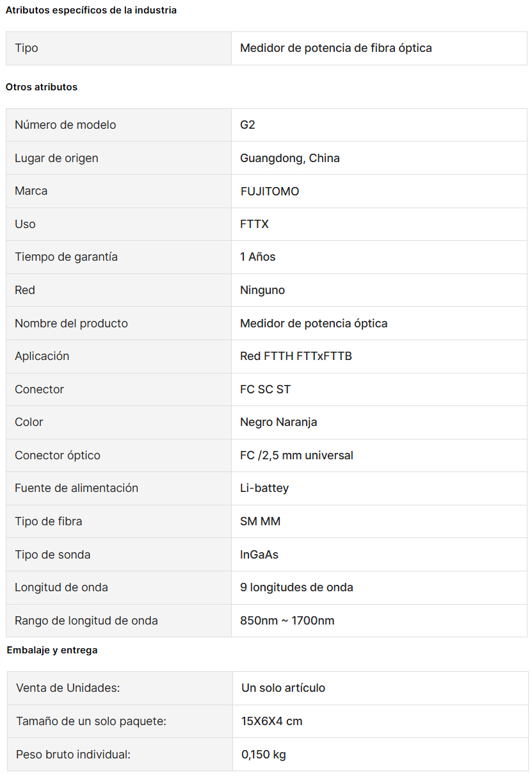The image size is (532, 777).
Task: Select the '1 Años' warranty value
Action: coord(258,257)
